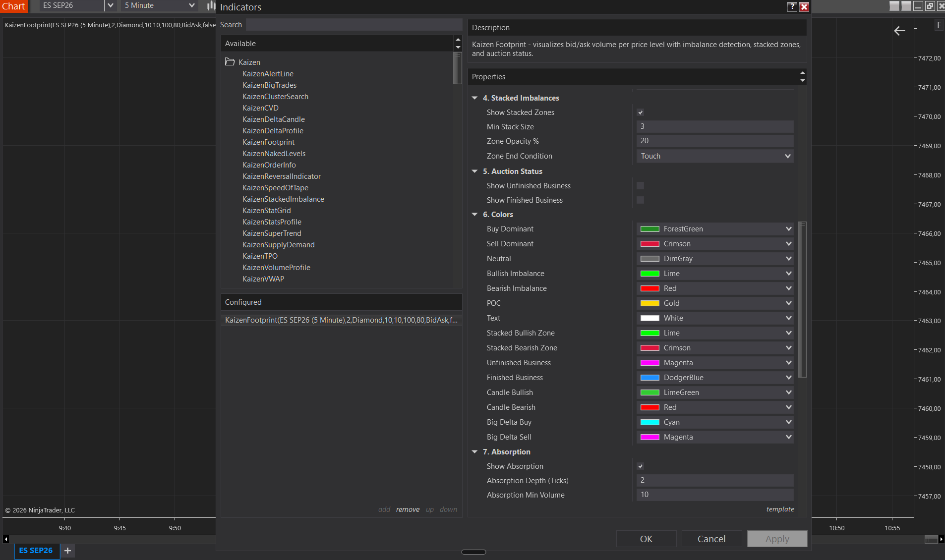Select KaizenFootprint in Available list

(x=268, y=142)
